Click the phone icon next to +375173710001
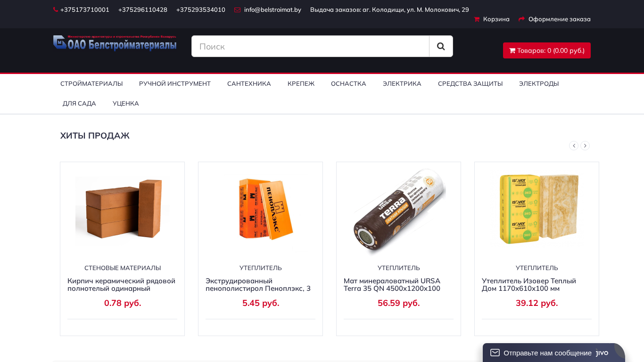The image size is (644, 362). (x=56, y=10)
